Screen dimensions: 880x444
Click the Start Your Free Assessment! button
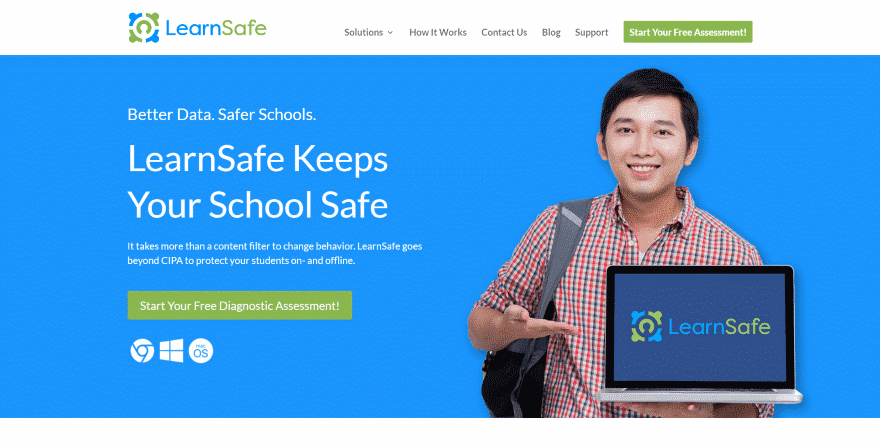(688, 32)
